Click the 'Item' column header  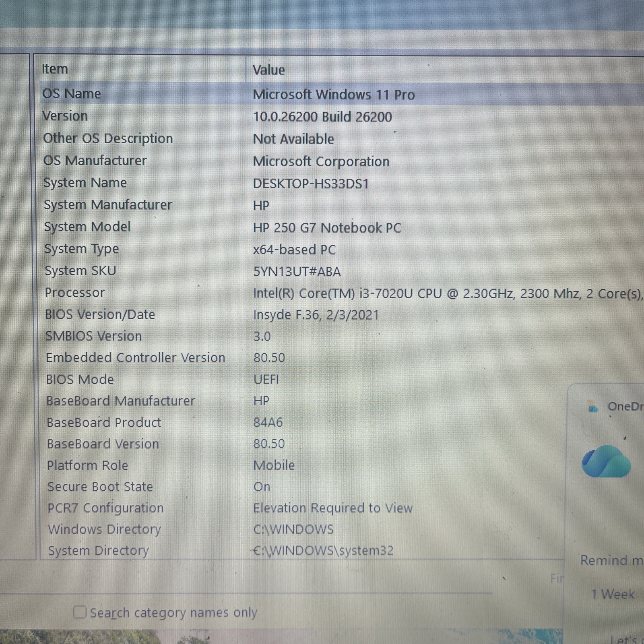click(x=55, y=69)
